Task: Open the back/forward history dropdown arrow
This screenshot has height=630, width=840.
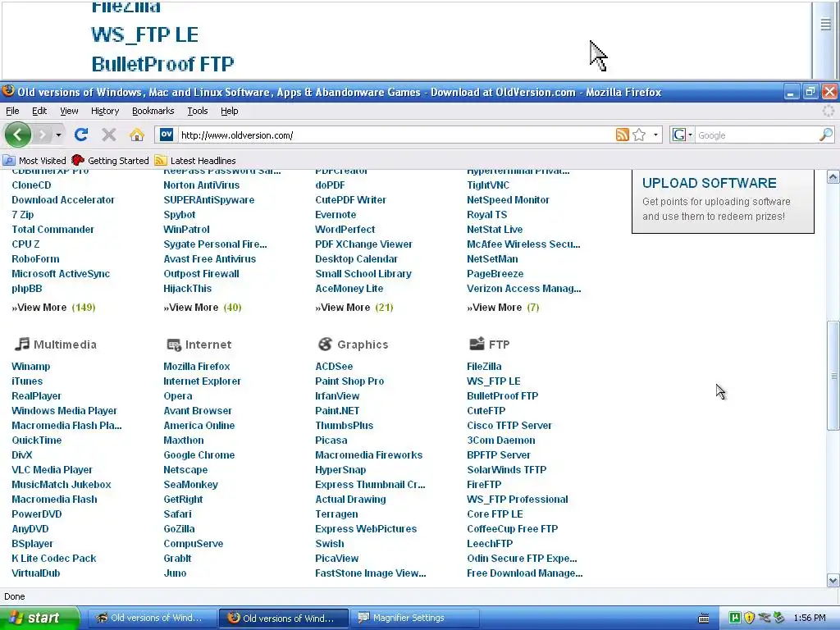Action: tap(58, 135)
